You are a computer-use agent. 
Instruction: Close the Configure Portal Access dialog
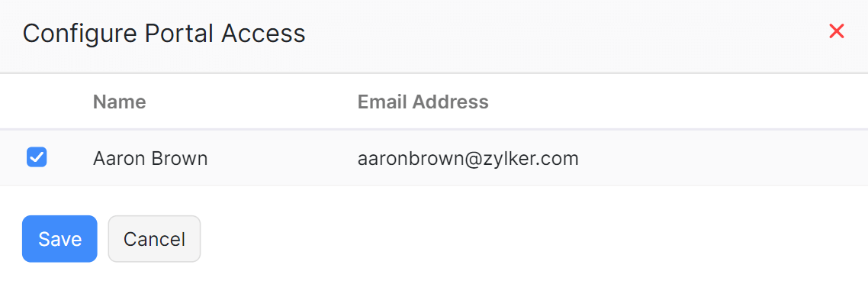click(x=836, y=31)
